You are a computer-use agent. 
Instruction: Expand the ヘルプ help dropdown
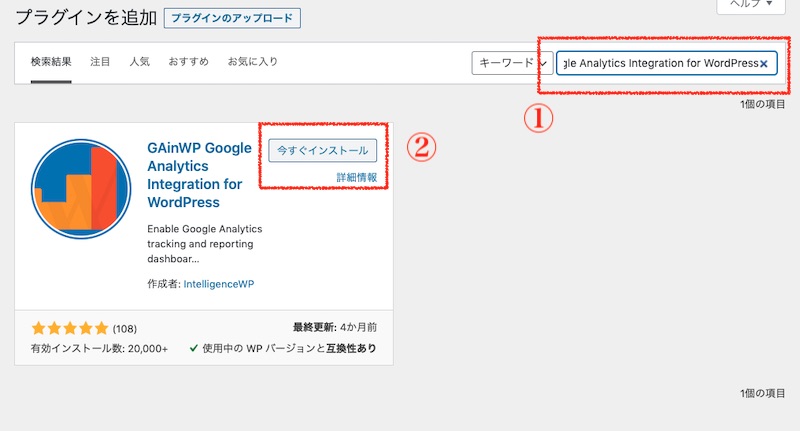pyautogui.click(x=751, y=4)
